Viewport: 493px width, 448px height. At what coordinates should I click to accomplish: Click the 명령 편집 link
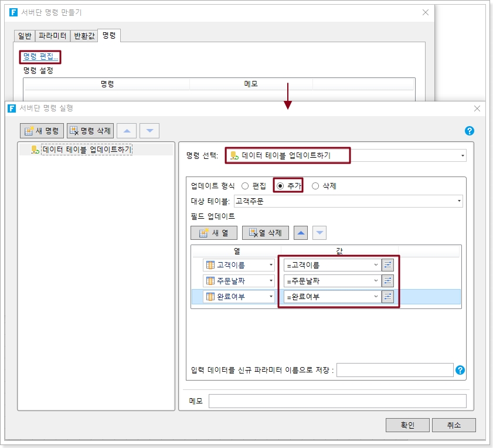point(40,57)
